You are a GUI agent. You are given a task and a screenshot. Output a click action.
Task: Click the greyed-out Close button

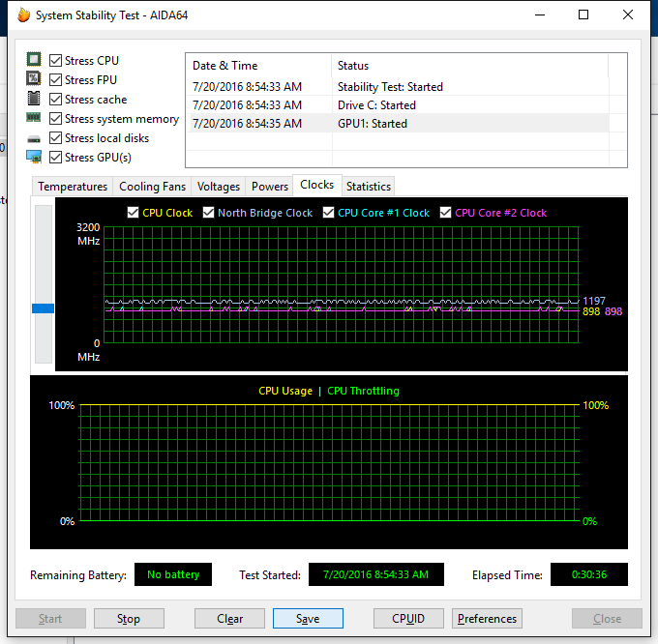click(608, 619)
